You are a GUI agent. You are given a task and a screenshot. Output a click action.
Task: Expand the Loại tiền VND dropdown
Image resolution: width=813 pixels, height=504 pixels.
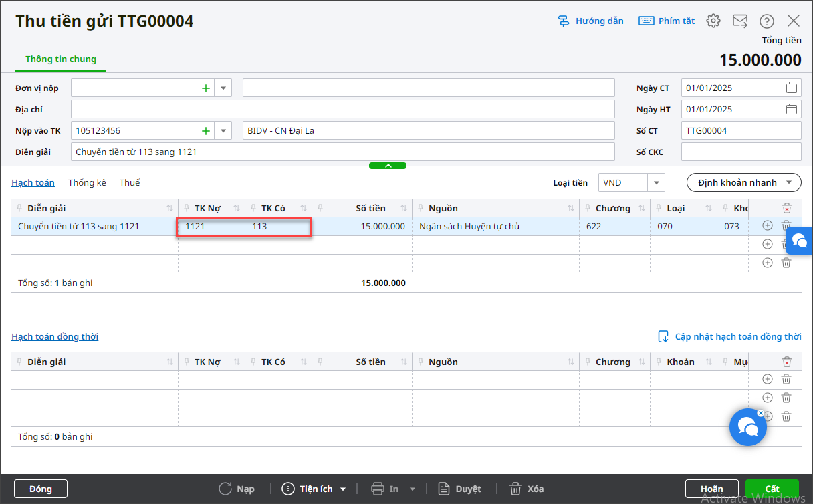click(x=656, y=182)
